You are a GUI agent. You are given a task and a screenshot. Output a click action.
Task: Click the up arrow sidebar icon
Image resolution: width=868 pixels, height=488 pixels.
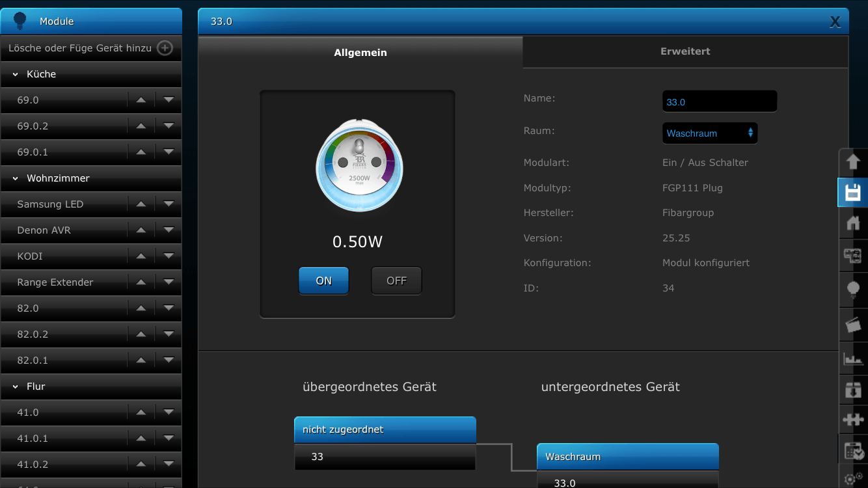pos(852,161)
